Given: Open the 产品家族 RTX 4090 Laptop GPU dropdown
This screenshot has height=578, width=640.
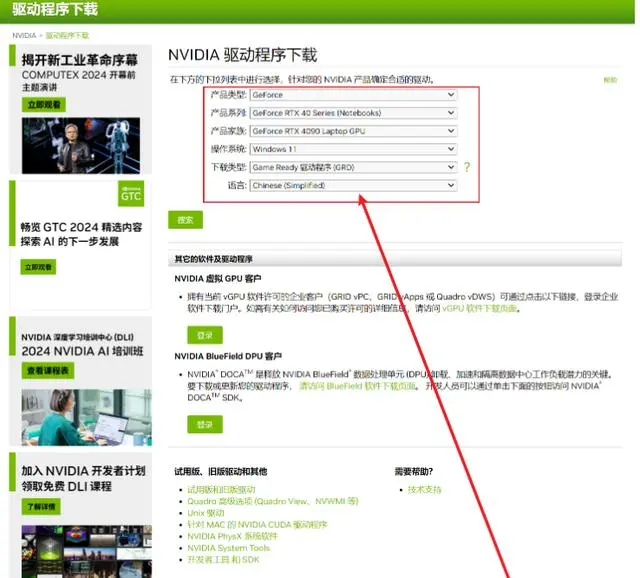Looking at the screenshot, I should point(353,131).
